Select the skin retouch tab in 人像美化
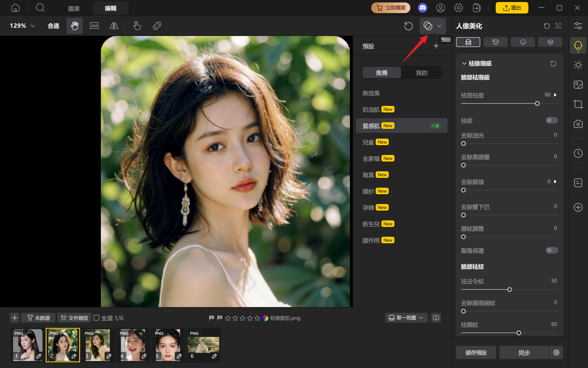Image resolution: width=588 pixels, height=368 pixels. [x=468, y=42]
